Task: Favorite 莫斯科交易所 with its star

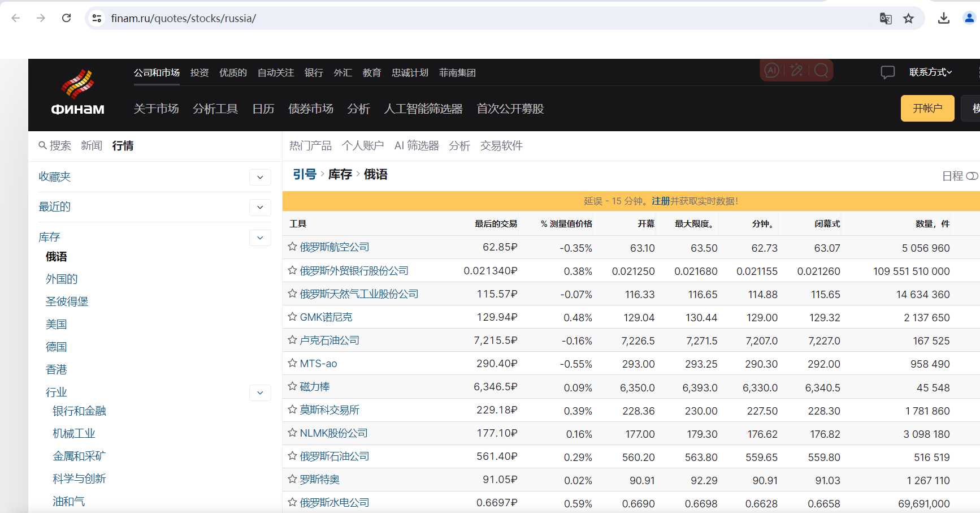Action: (x=292, y=409)
